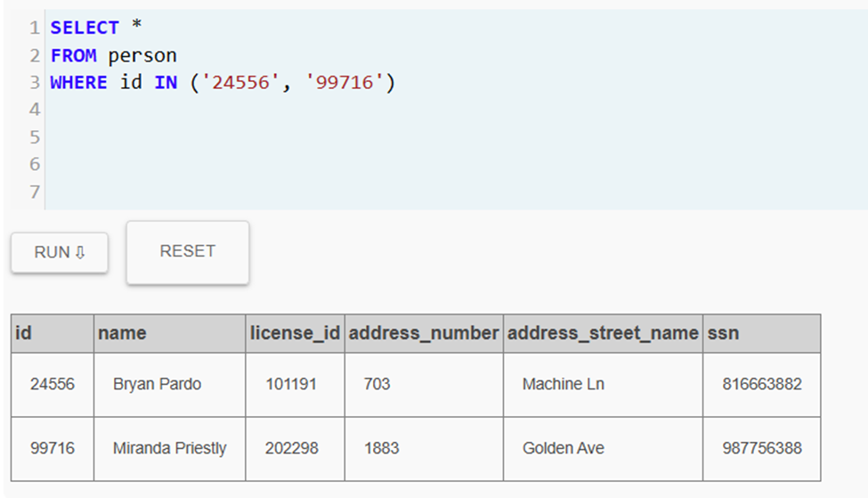Click the ssn cell 816663882

[762, 385]
